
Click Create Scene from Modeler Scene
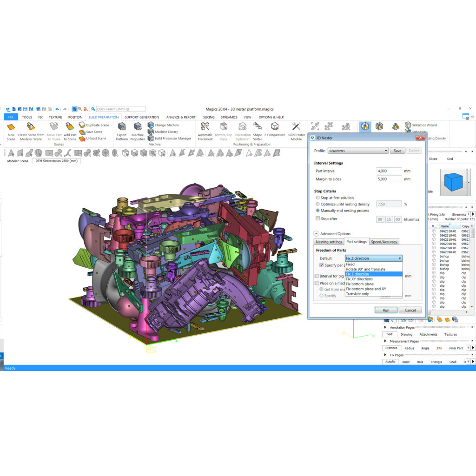[31, 132]
